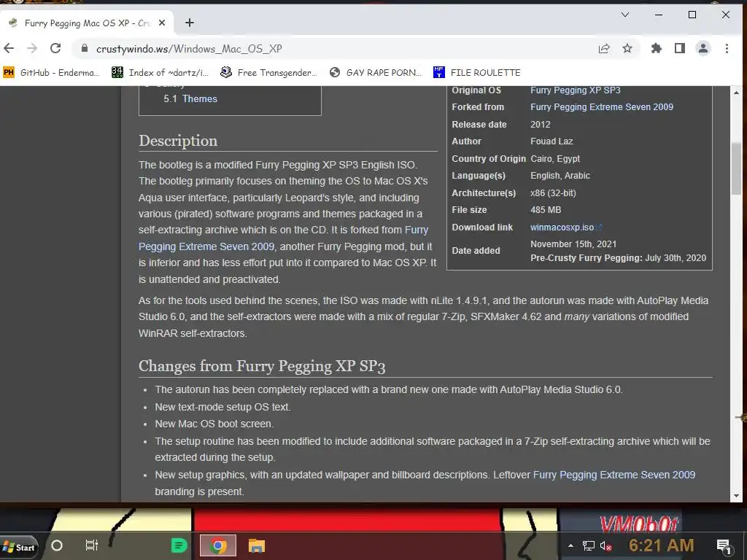Show hidden system tray icons
The image size is (747, 560).
570,545
